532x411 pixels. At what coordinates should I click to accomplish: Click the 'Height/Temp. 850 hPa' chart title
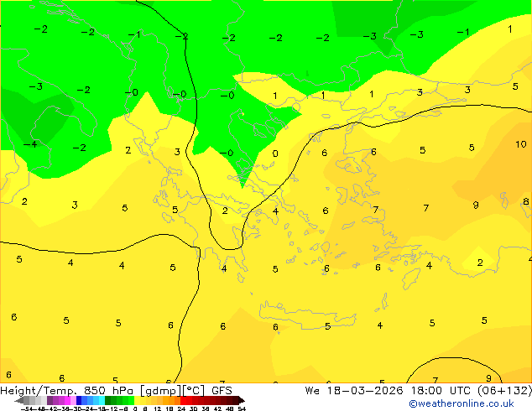click(66, 391)
